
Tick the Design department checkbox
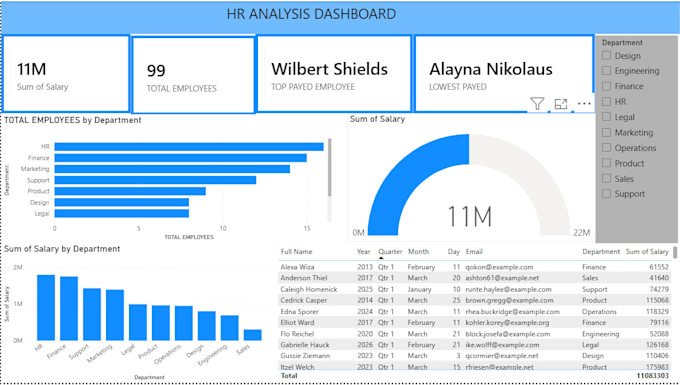pyautogui.click(x=606, y=55)
